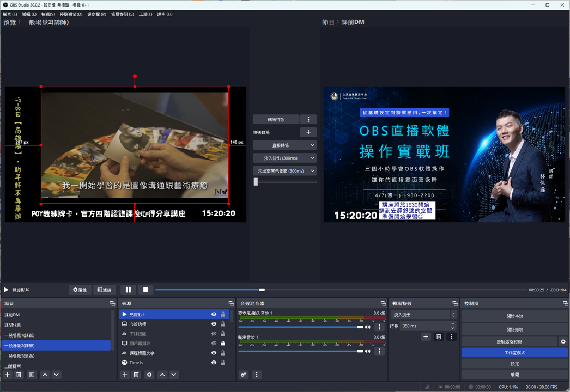Open the 淡入淡出 (300ms) dropdown

[284, 158]
